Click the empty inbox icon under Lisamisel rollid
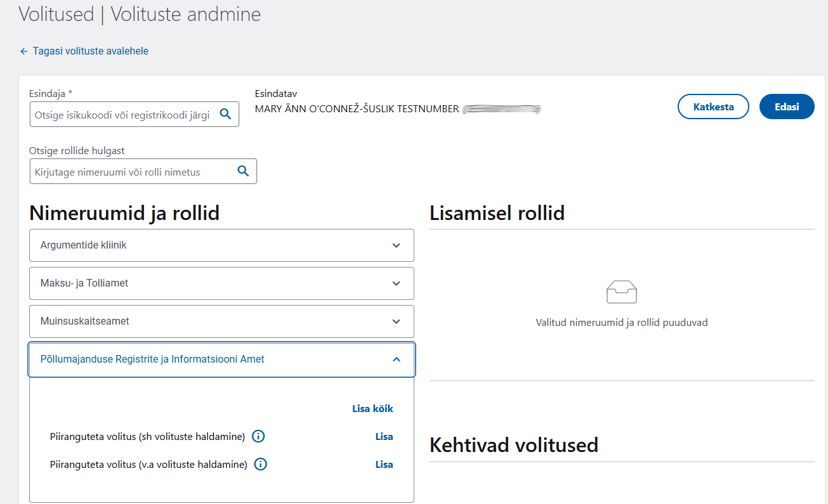 (622, 292)
